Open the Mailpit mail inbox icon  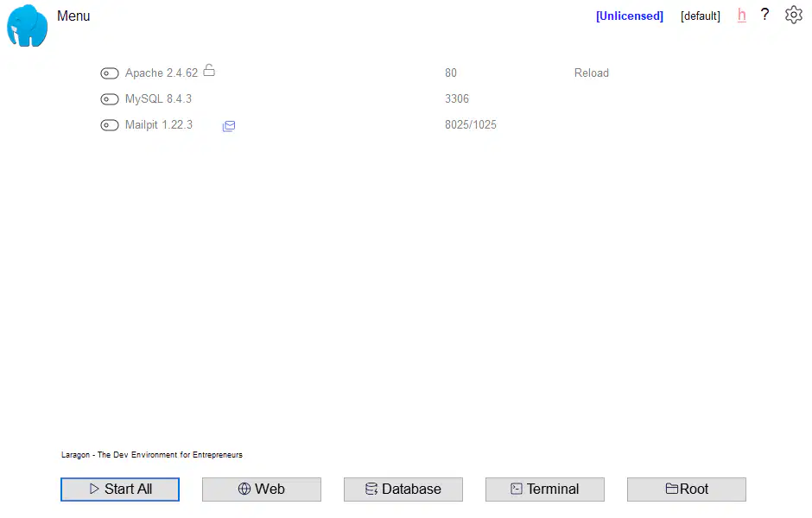point(229,126)
